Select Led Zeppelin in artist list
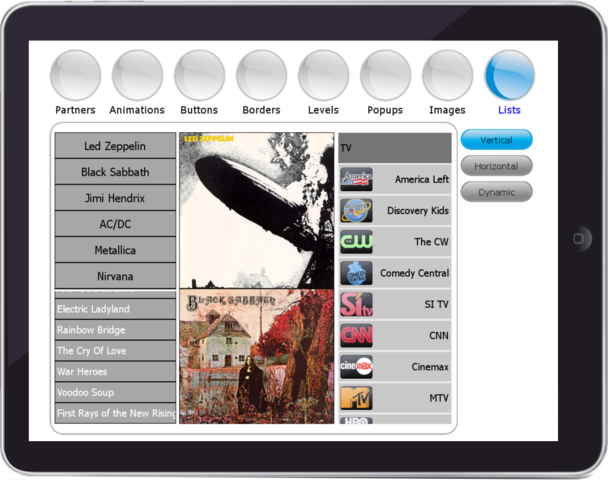Screen dimensions: 608x480 [115, 146]
